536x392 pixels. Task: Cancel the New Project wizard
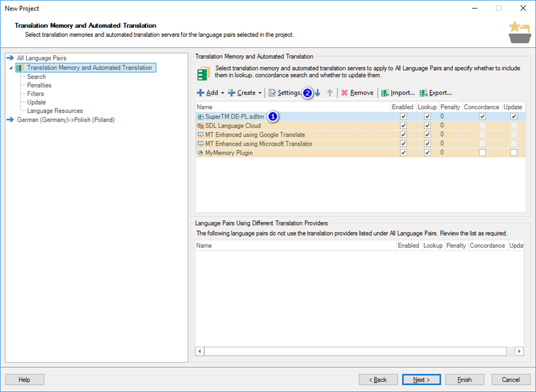511,379
